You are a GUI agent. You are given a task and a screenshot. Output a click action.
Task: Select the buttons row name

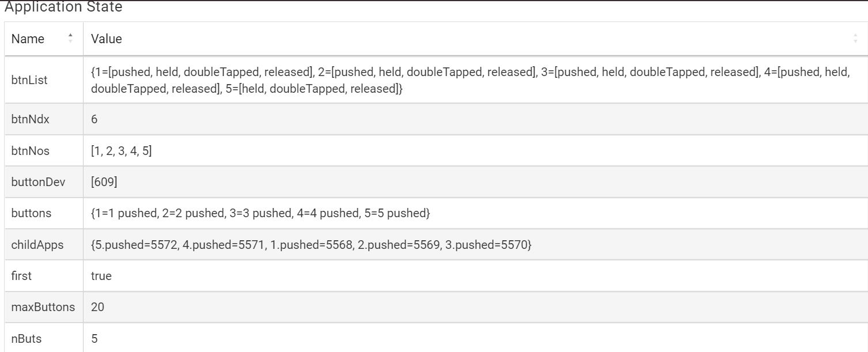click(31, 213)
